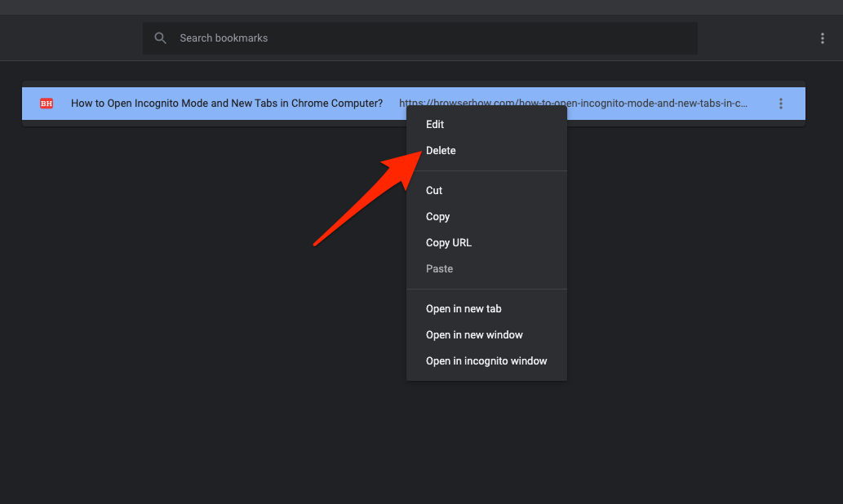Click the browserhow.com bookmark URL text
Viewport: 843px width, 504px height.
coord(573,103)
